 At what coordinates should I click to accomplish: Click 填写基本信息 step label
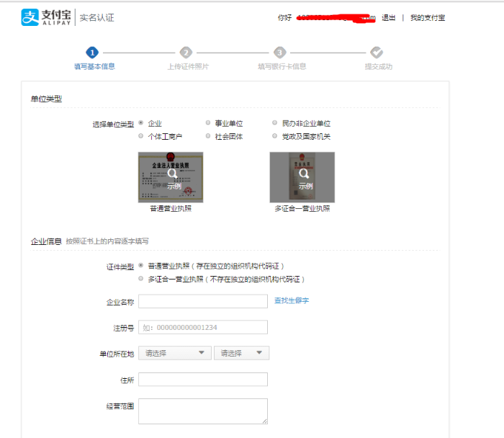point(94,66)
